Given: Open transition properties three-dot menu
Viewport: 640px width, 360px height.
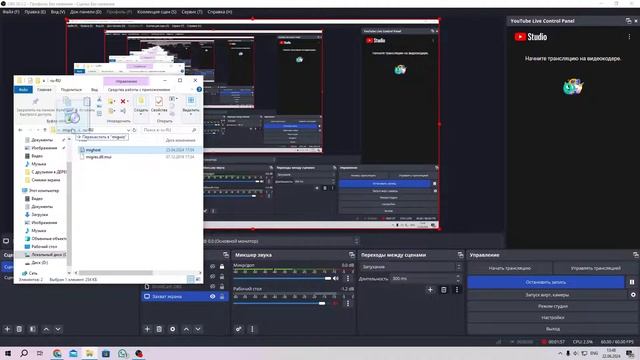Looking at the screenshot, I should (x=457, y=290).
